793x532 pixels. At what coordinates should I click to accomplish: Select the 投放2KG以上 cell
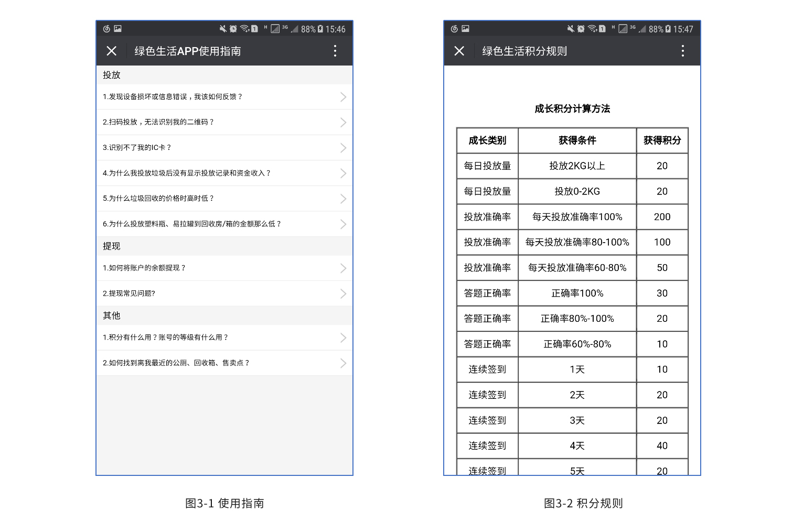pos(577,166)
